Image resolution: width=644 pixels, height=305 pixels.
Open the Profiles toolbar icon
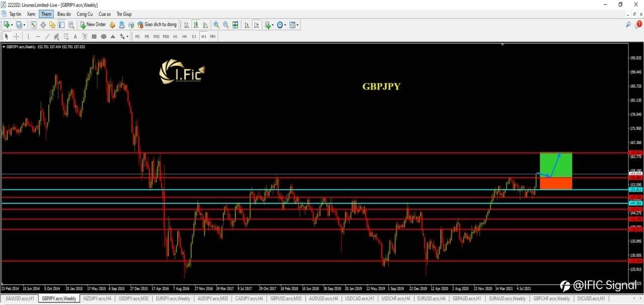click(19, 25)
